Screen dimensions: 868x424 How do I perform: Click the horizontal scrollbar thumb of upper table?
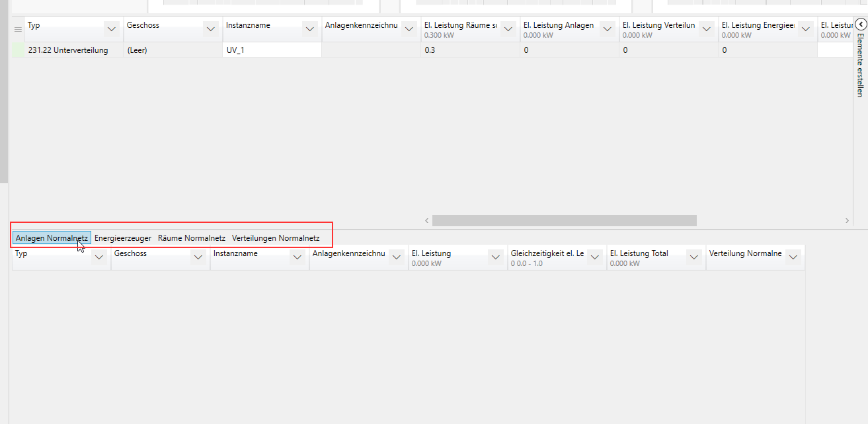point(564,220)
